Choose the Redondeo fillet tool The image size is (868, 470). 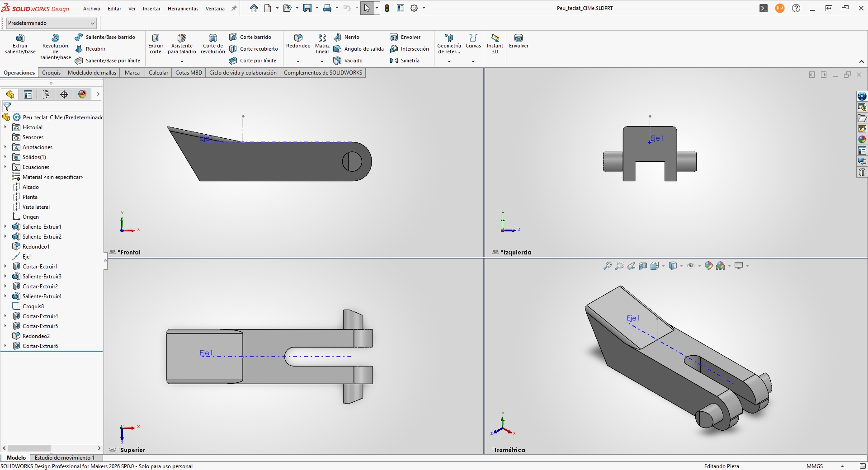(x=298, y=41)
